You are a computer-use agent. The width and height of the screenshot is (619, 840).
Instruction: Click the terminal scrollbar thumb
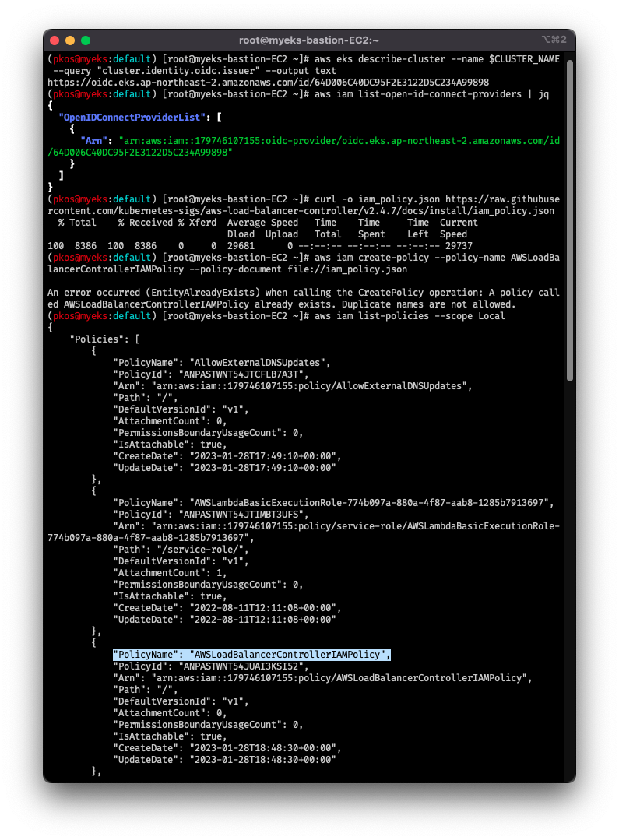[570, 220]
